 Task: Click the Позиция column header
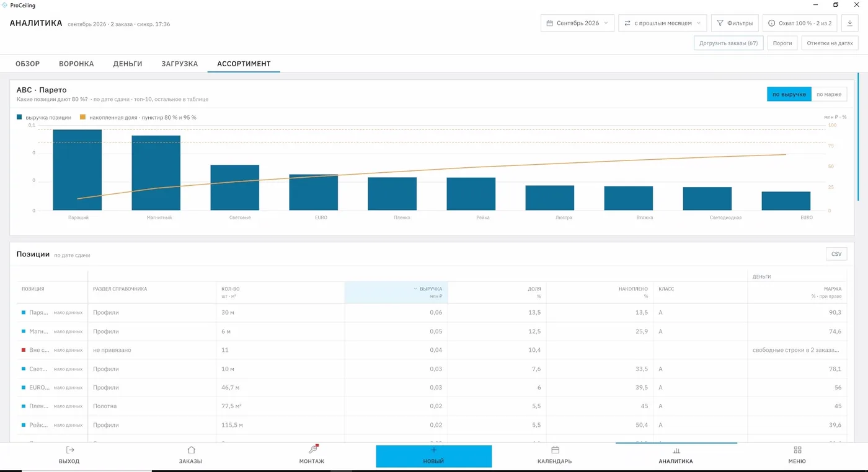tap(33, 289)
